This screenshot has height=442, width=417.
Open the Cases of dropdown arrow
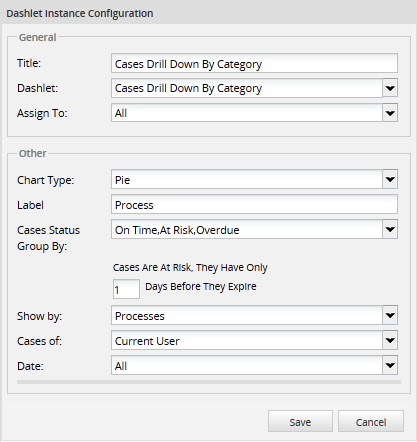pyautogui.click(x=390, y=340)
